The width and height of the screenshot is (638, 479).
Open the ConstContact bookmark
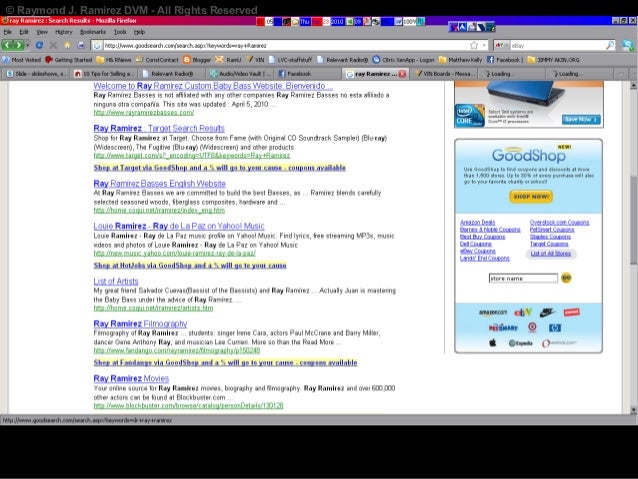157,60
